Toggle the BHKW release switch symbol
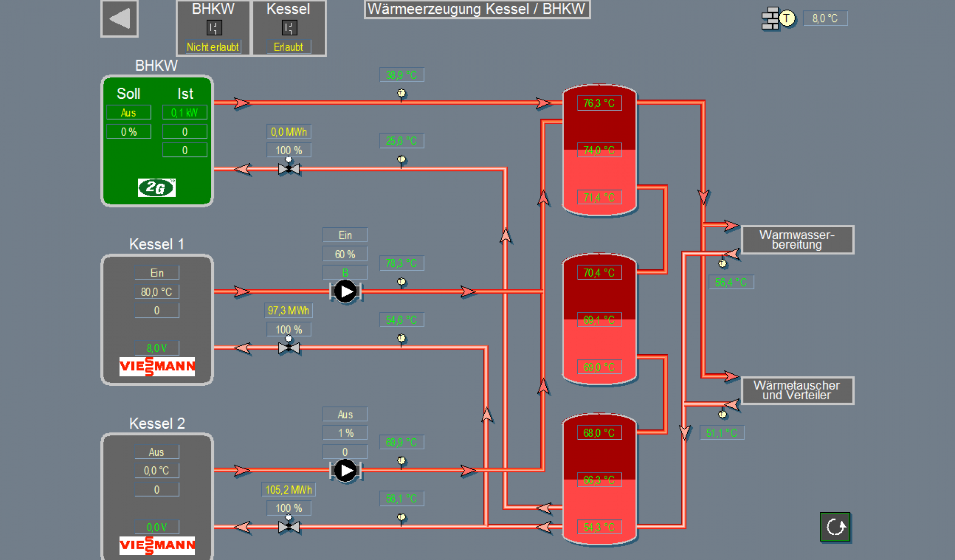The height and width of the screenshot is (560, 955). click(x=214, y=28)
